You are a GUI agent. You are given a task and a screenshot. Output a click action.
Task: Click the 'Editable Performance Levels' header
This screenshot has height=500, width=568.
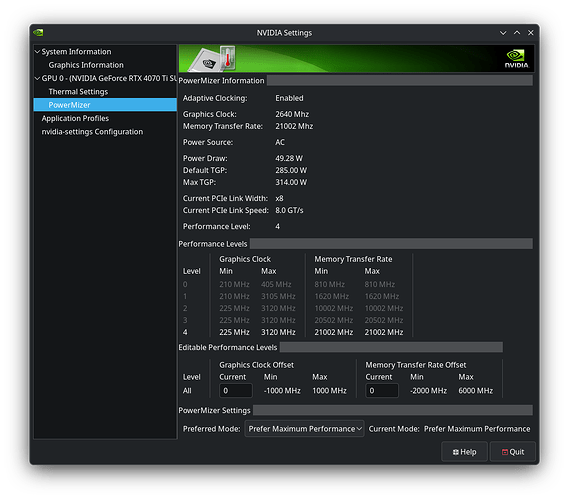click(227, 347)
